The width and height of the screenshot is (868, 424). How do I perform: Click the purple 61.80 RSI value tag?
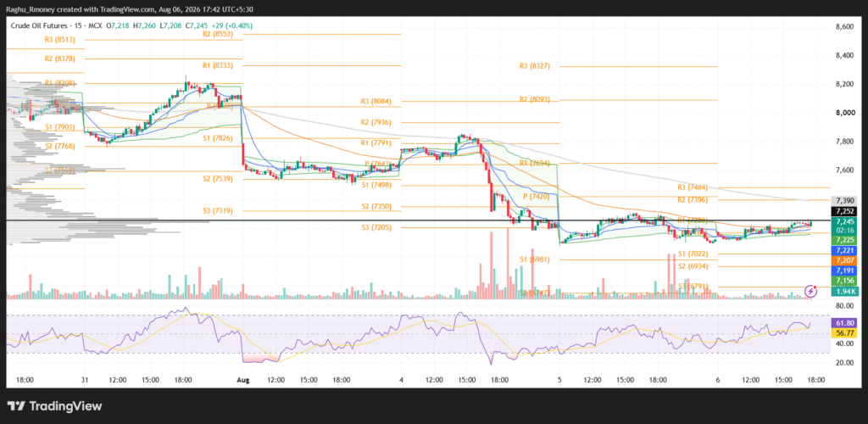(x=845, y=323)
